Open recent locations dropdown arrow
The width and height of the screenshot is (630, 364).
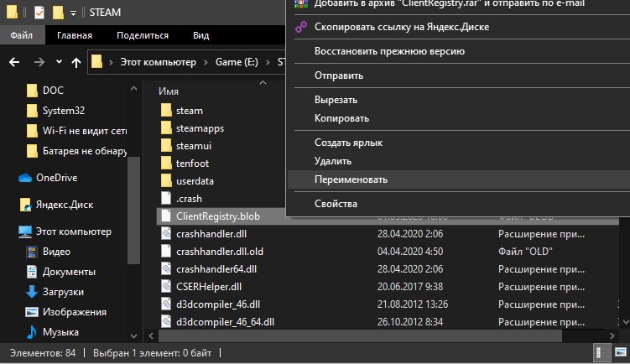coord(59,62)
